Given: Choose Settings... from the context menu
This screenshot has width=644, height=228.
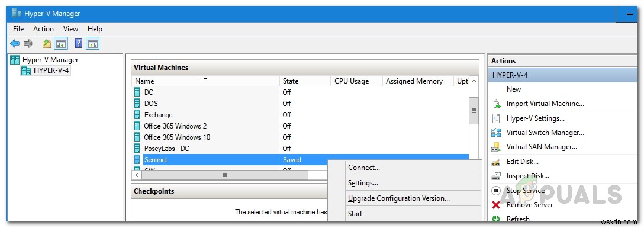Looking at the screenshot, I should click(x=363, y=183).
